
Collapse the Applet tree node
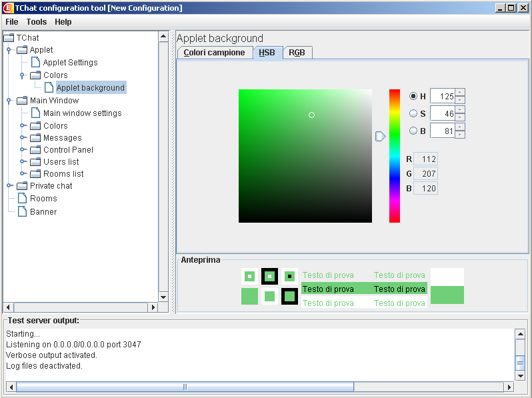coord(9,50)
